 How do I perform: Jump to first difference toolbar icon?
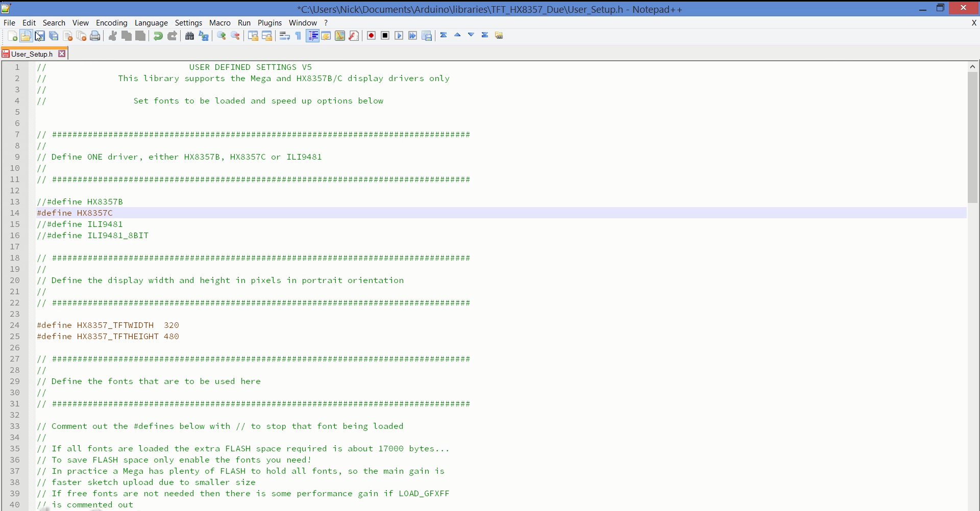click(x=444, y=35)
